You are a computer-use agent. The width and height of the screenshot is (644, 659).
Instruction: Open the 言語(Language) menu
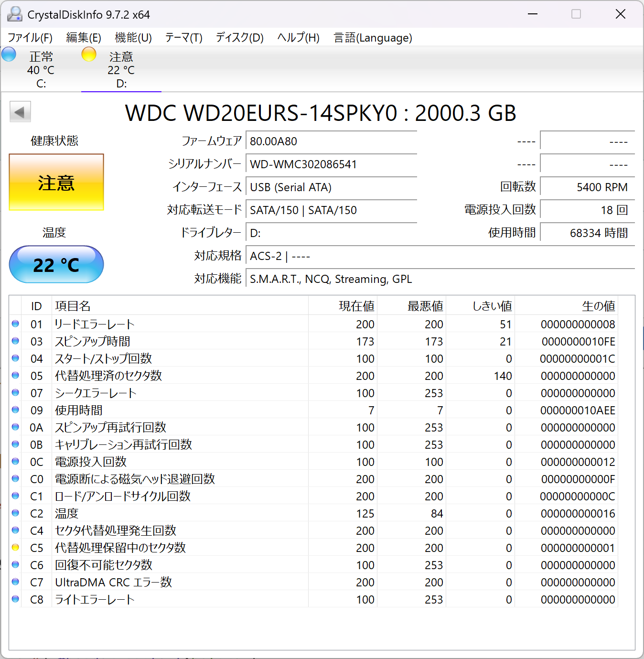pyautogui.click(x=373, y=38)
